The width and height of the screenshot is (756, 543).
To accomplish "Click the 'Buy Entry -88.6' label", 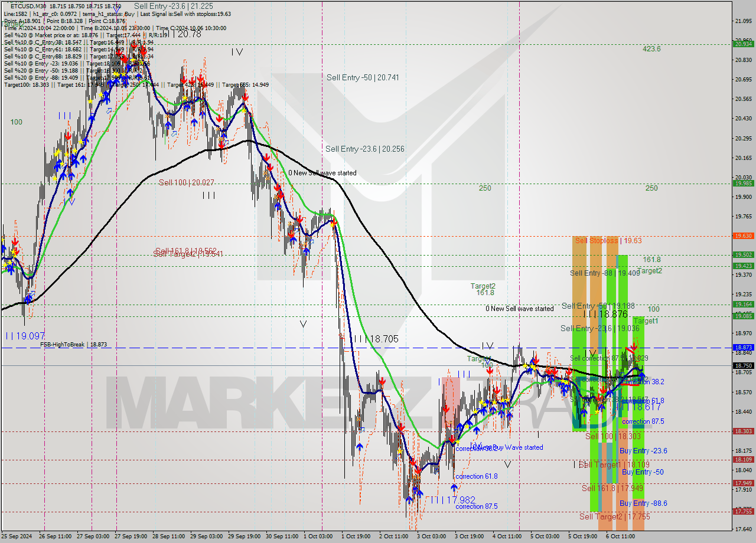I will [643, 503].
